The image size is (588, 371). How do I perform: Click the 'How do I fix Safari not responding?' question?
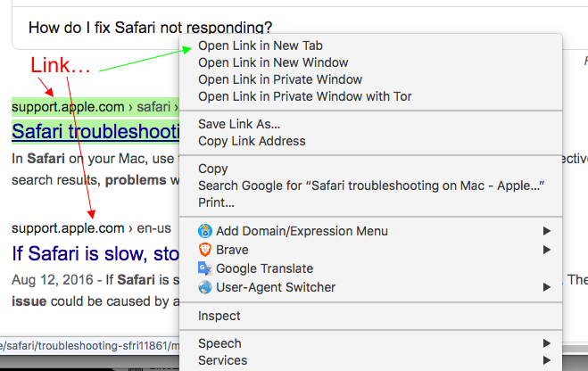pos(151,28)
